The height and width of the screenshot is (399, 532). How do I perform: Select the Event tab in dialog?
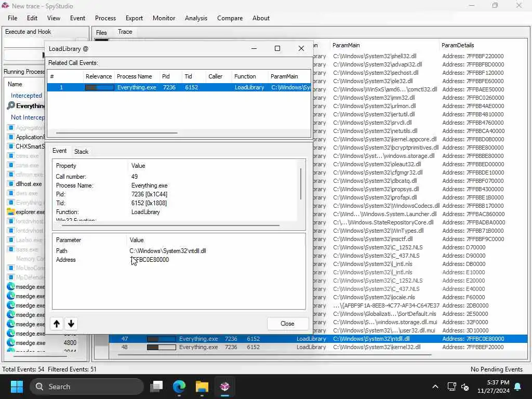pyautogui.click(x=59, y=151)
